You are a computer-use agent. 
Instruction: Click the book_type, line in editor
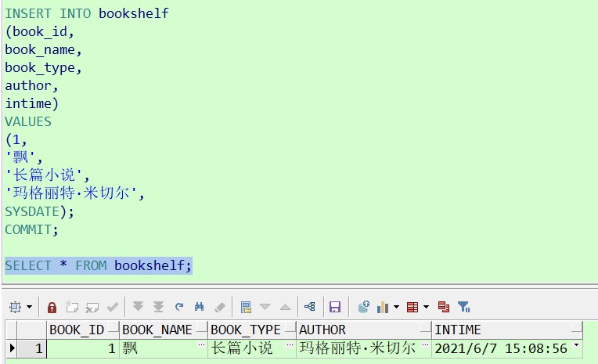pyautogui.click(x=43, y=67)
